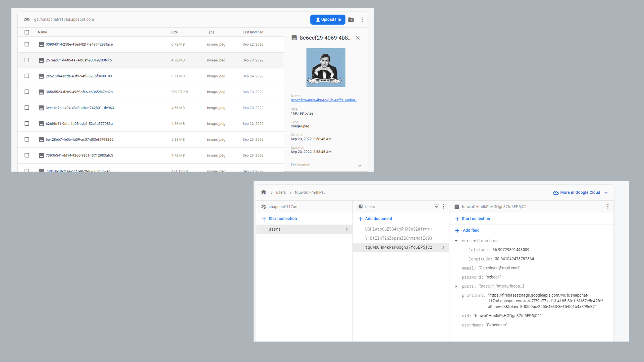
Task: Expand the posts array field
Action: [456, 286]
